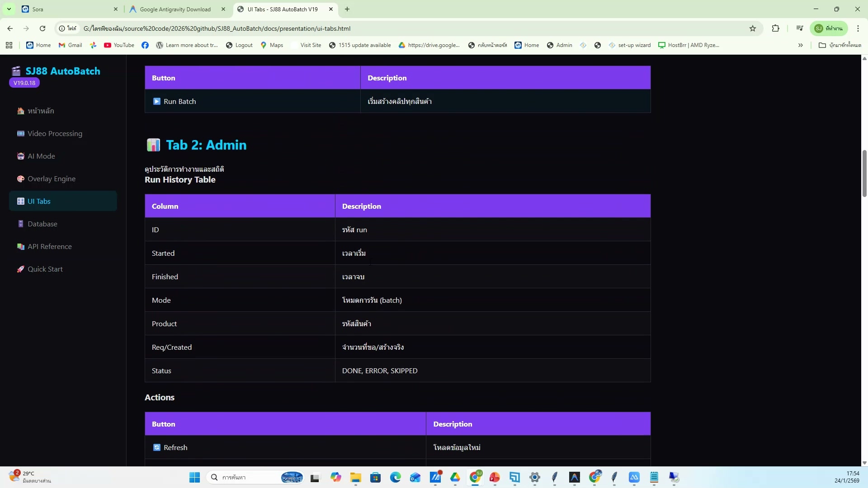868x488 pixels.
Task: Click the SJ88 AutoBatch logo title
Action: 62,71
